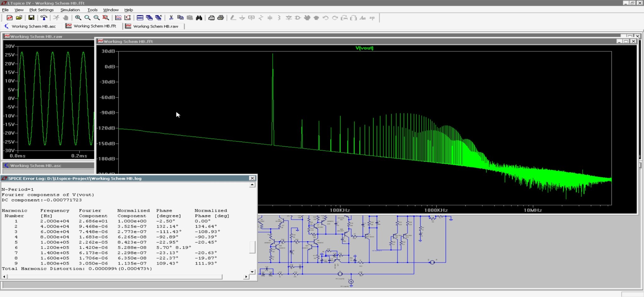Switch to Working Schem HB.raw tab

pos(152,26)
